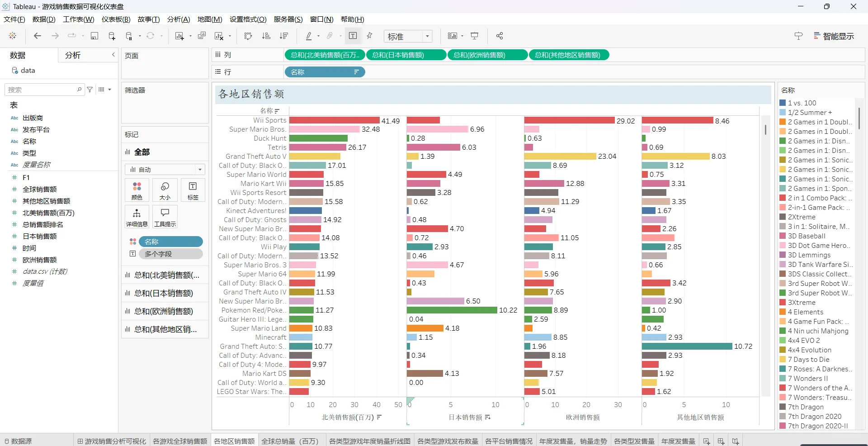Viewport: 868px width, 446px height.
Task: Click the 1 vs. 100 legend color swatch
Action: [x=783, y=103]
